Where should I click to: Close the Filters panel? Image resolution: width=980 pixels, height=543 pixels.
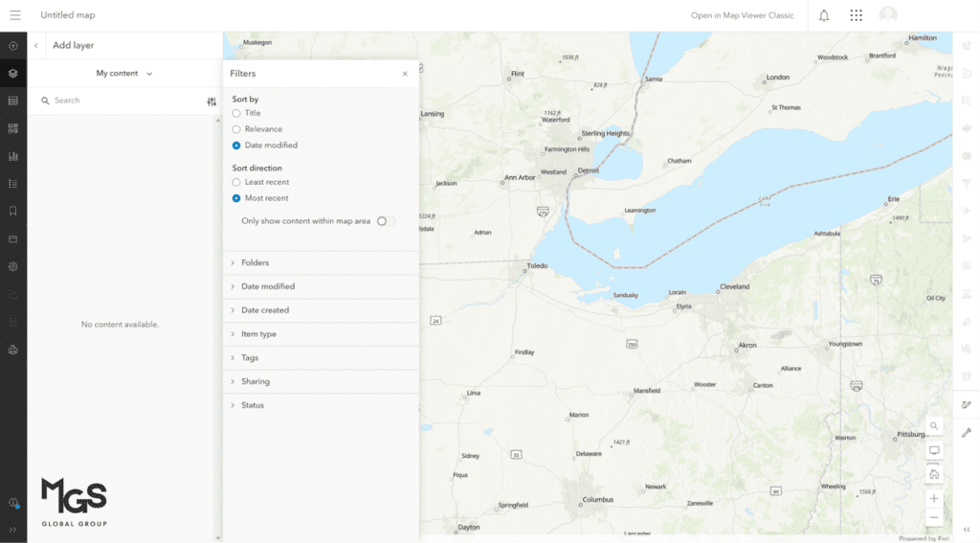click(x=405, y=74)
